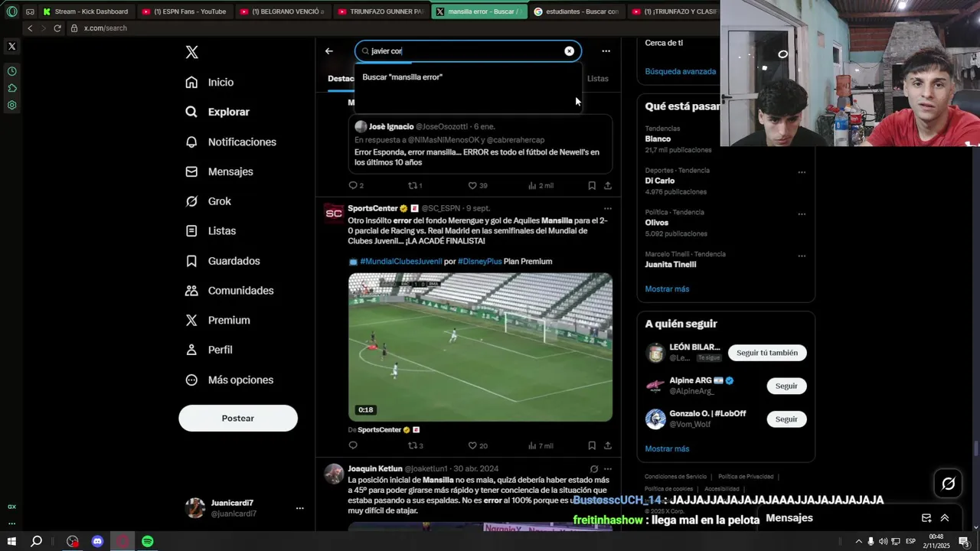Open options for Juanita Tinelli trend
Viewport: 980px width, 551px height.
click(x=802, y=256)
